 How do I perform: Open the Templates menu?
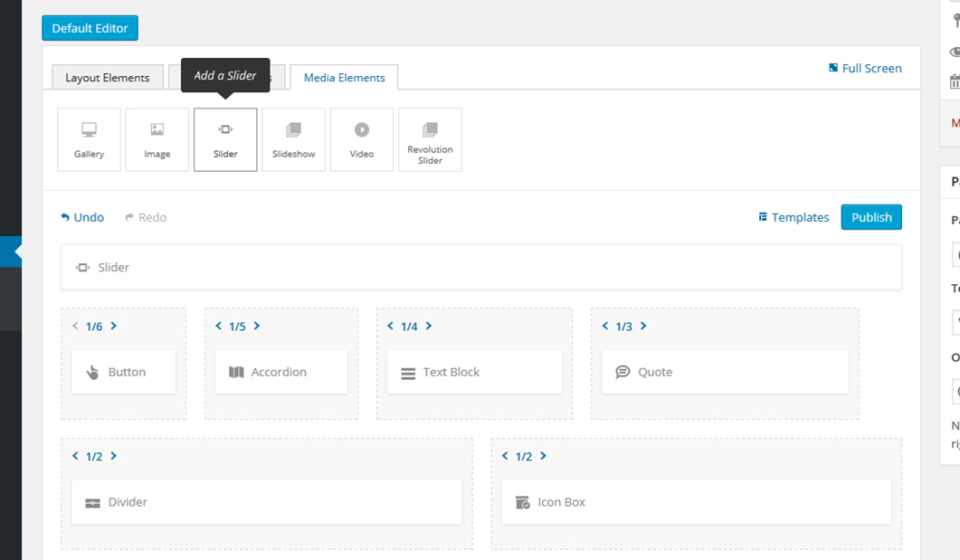pyautogui.click(x=794, y=217)
